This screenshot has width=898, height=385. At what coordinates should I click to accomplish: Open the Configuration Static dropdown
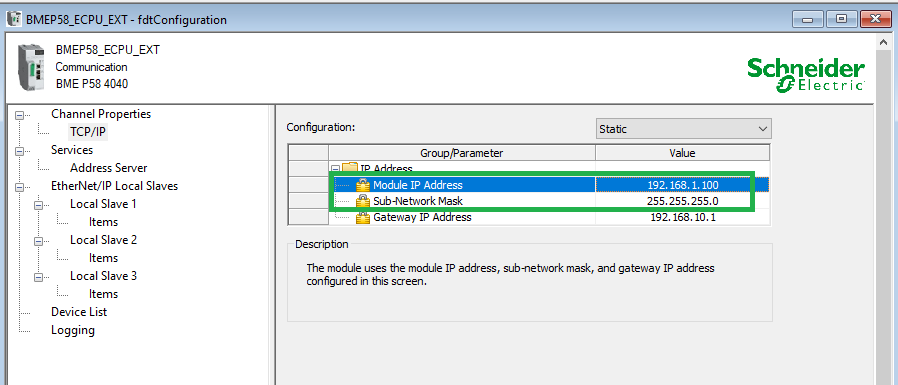point(683,129)
